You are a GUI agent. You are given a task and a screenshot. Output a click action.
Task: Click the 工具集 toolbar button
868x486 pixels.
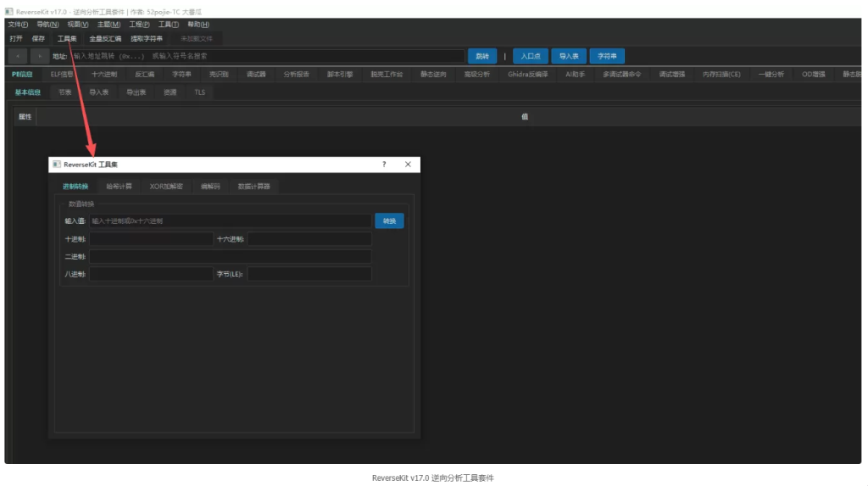click(x=67, y=39)
